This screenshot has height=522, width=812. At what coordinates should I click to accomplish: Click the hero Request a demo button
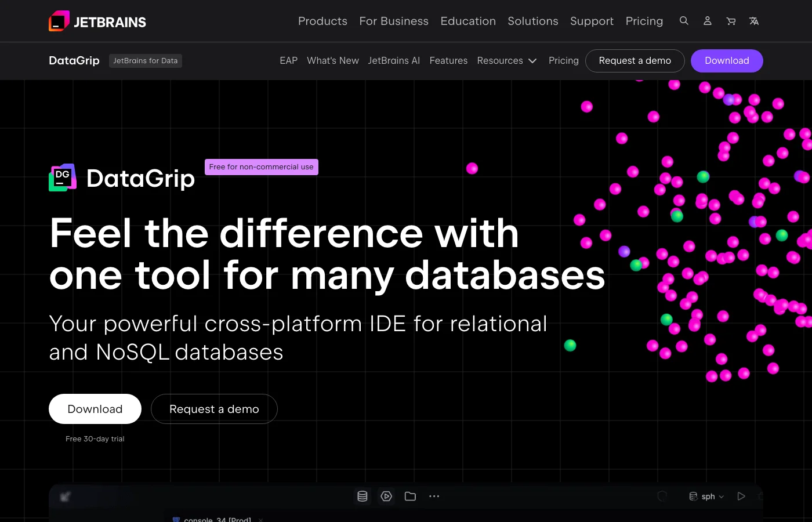(214, 409)
